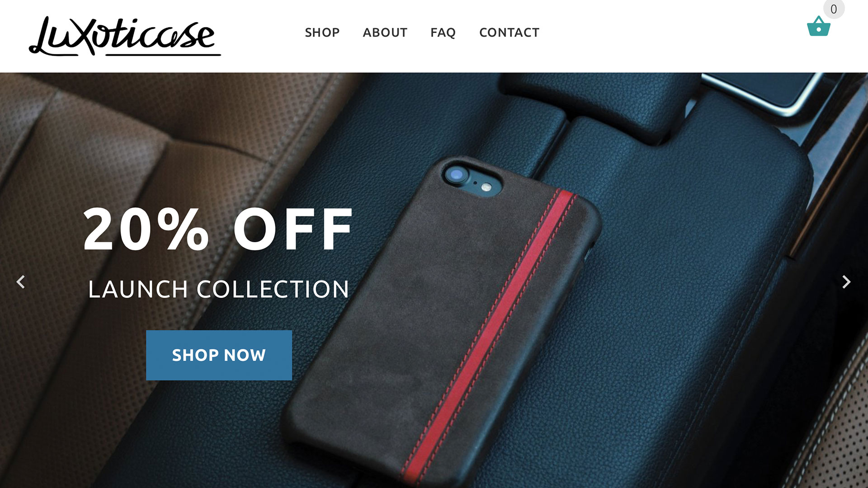This screenshot has width=868, height=488.
Task: Click the cart item count badge
Action: click(834, 9)
